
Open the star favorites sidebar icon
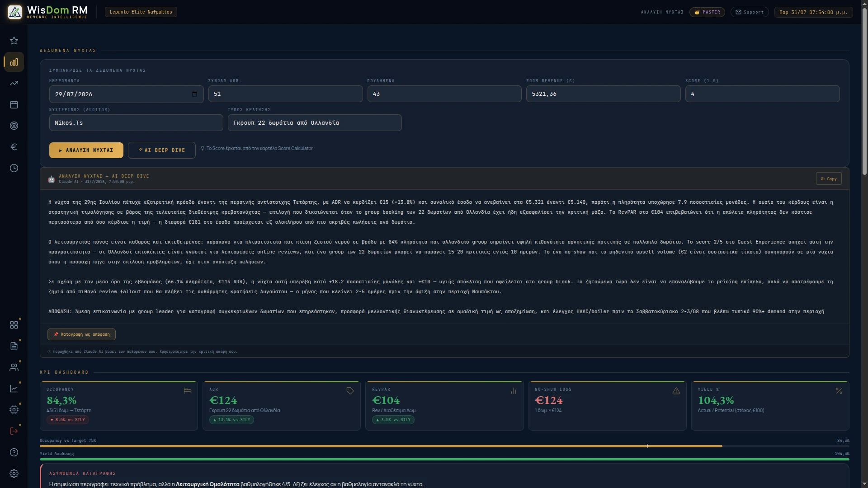(x=14, y=41)
